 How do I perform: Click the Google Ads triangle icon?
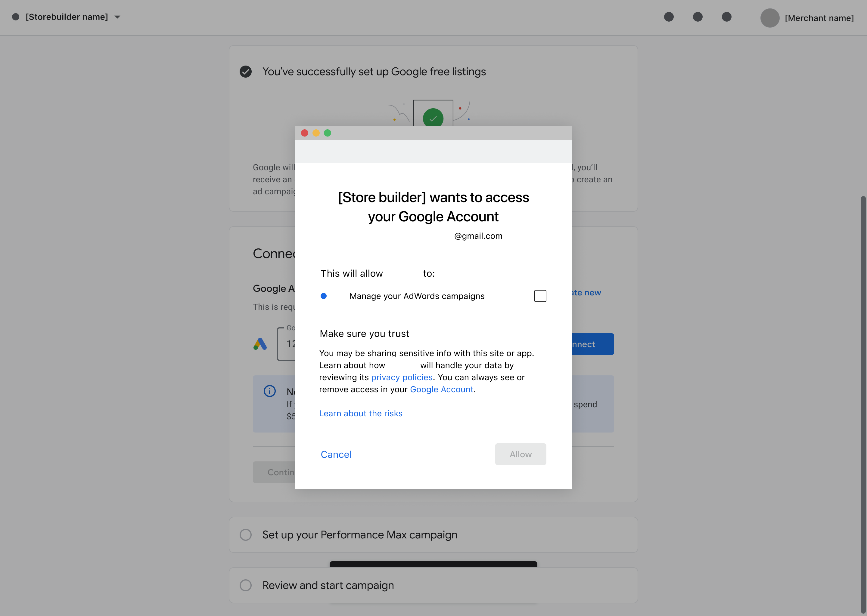pyautogui.click(x=260, y=343)
